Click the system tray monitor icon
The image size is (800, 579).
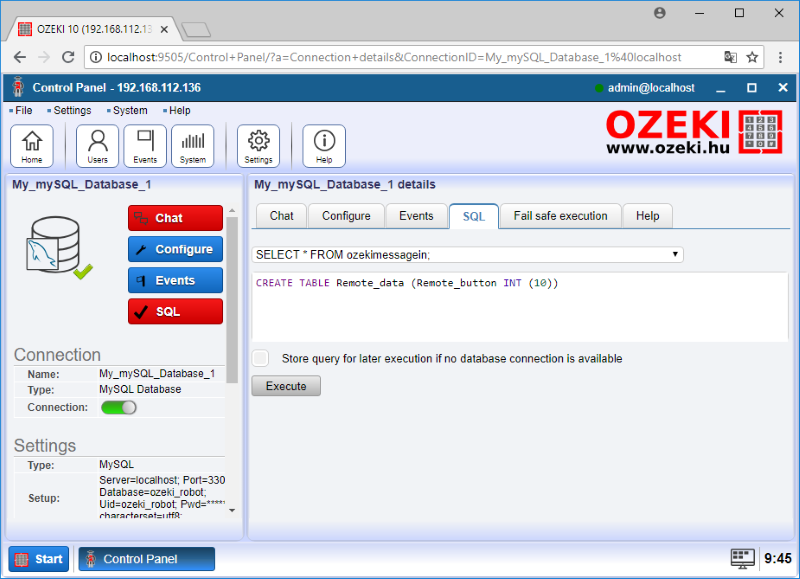point(741,558)
